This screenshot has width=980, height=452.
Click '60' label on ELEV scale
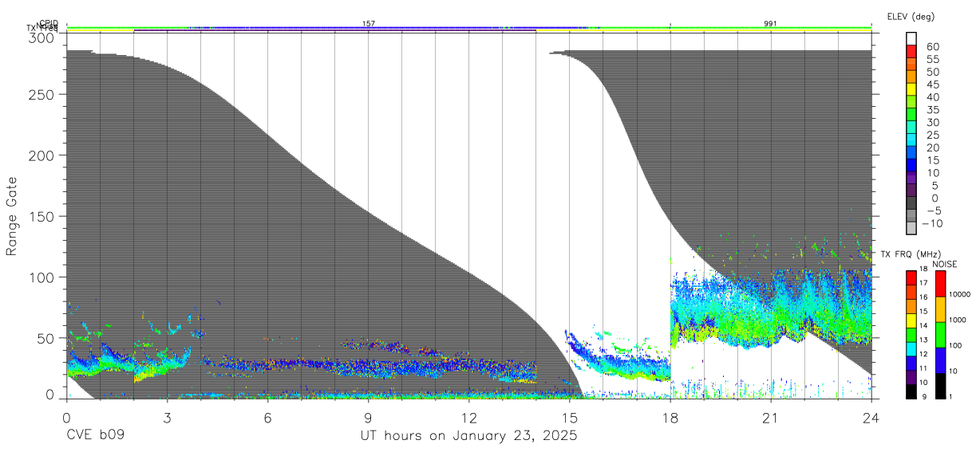click(x=935, y=46)
